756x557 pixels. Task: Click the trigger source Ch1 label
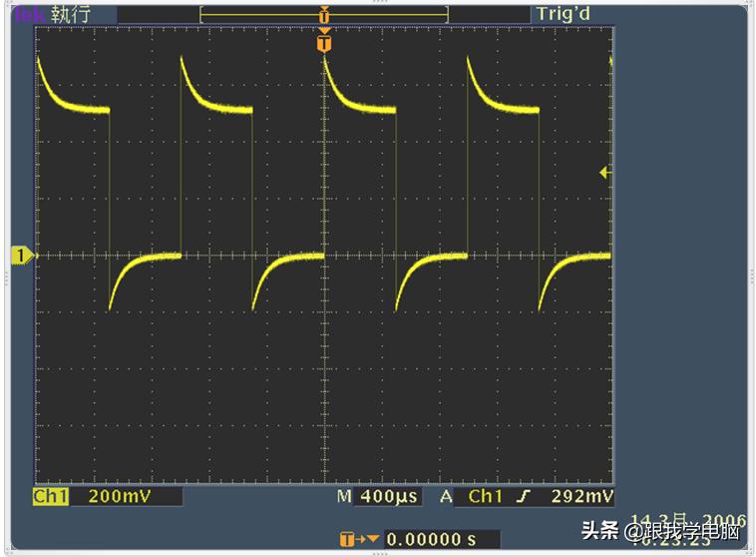click(485, 496)
